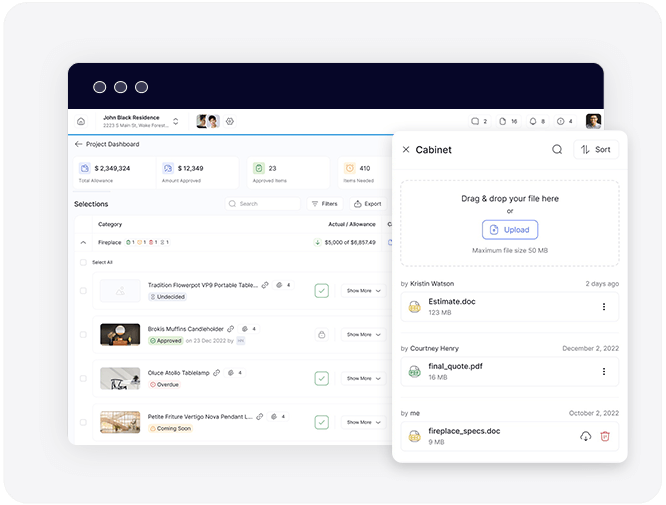666x505 pixels.
Task: Click the Upload button
Action: point(510,229)
